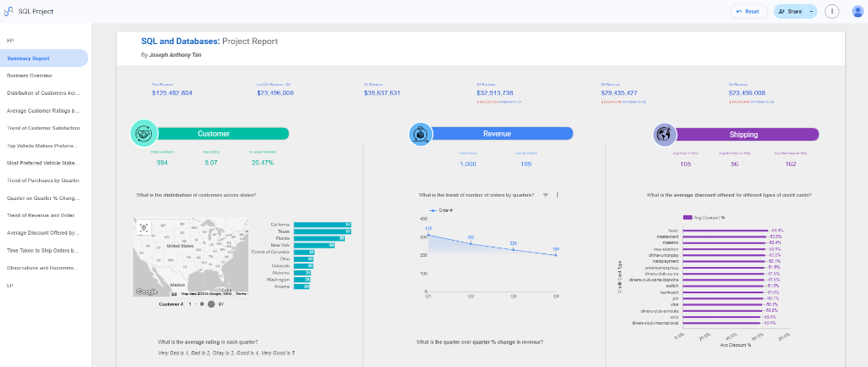
Task: Click the Q1 data point on orders chart
Action: pyautogui.click(x=428, y=236)
